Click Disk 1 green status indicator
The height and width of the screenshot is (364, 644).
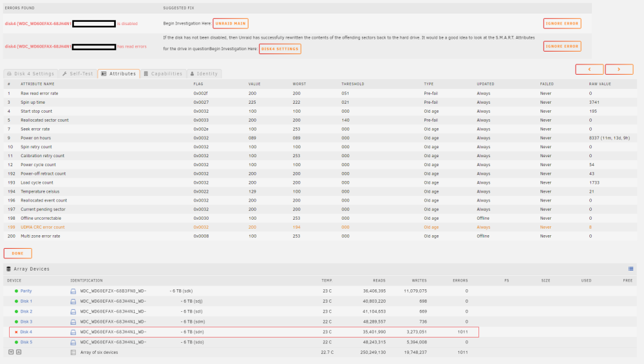click(x=17, y=301)
